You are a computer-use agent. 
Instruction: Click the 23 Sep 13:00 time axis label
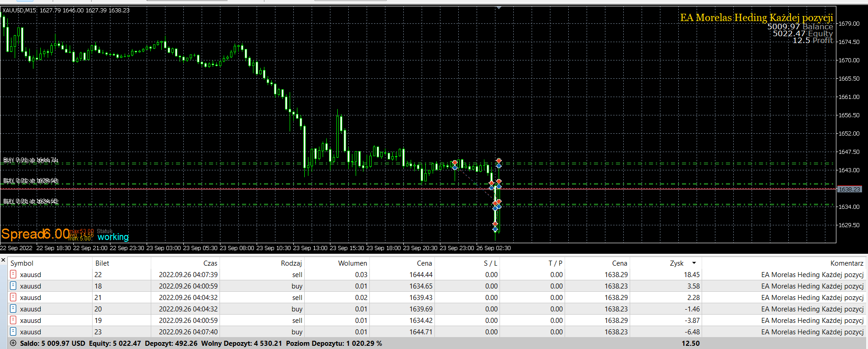click(310, 248)
